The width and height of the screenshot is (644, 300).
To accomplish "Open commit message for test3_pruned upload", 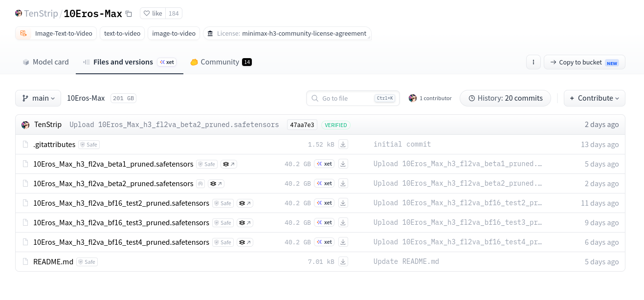I will 458,223.
